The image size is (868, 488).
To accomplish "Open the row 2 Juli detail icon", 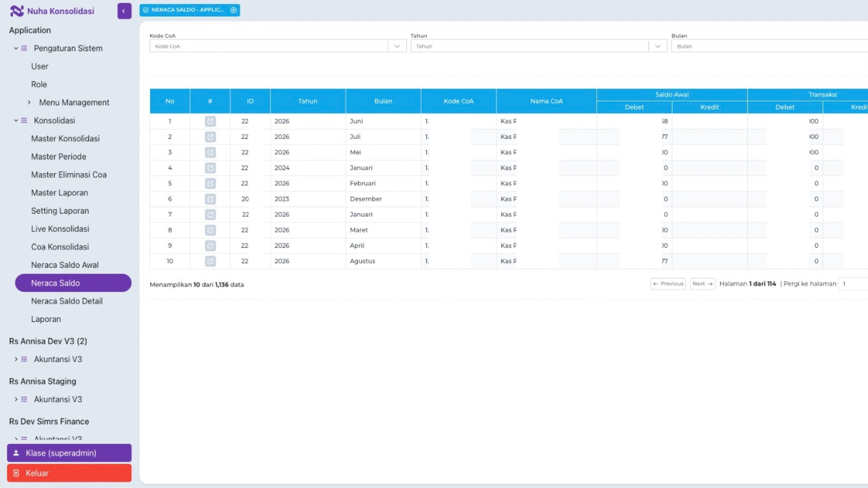I will [x=210, y=137].
